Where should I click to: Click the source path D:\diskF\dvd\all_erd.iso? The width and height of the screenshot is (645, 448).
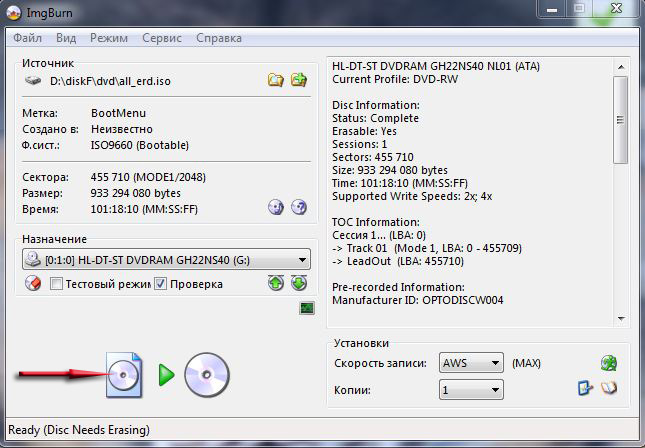(110, 81)
